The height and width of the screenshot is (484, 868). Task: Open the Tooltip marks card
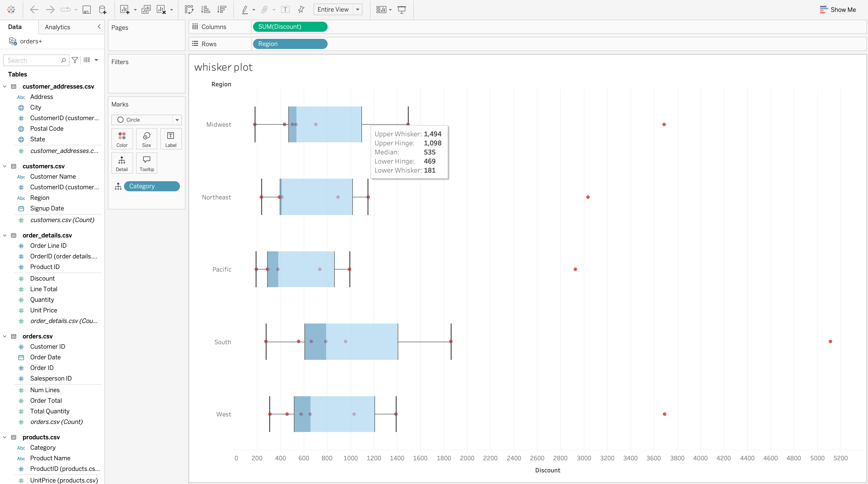(x=147, y=163)
